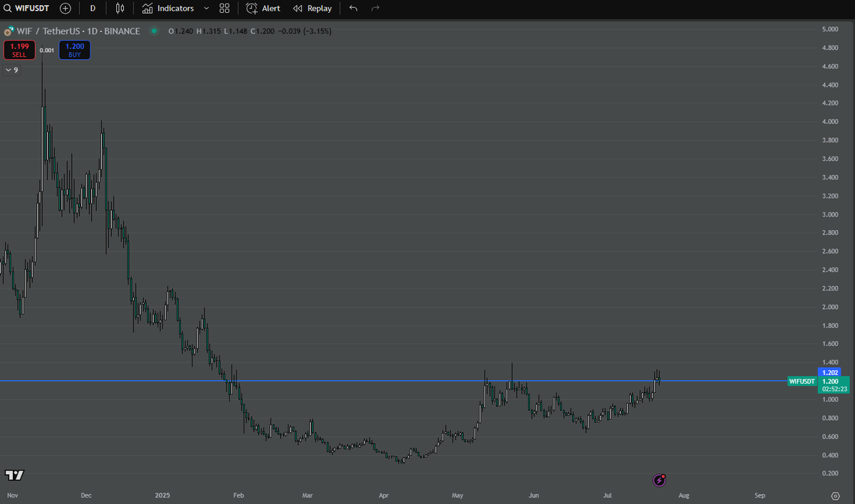Open the D timeframe interval selector
Viewport: 855px width, 504px height.
pos(93,9)
